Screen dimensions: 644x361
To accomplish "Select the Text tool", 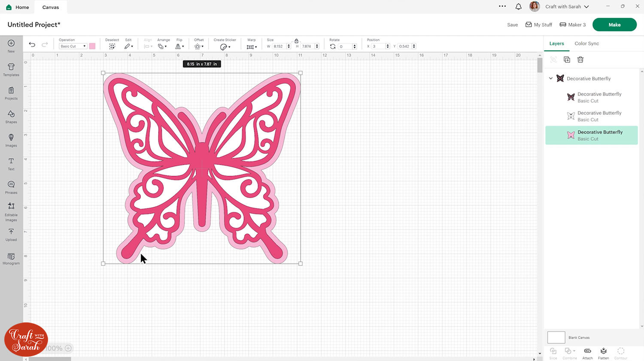I will (x=11, y=163).
